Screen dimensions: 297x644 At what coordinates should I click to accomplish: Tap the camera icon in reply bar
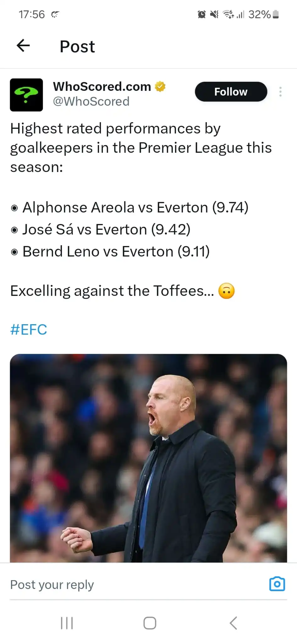(277, 584)
